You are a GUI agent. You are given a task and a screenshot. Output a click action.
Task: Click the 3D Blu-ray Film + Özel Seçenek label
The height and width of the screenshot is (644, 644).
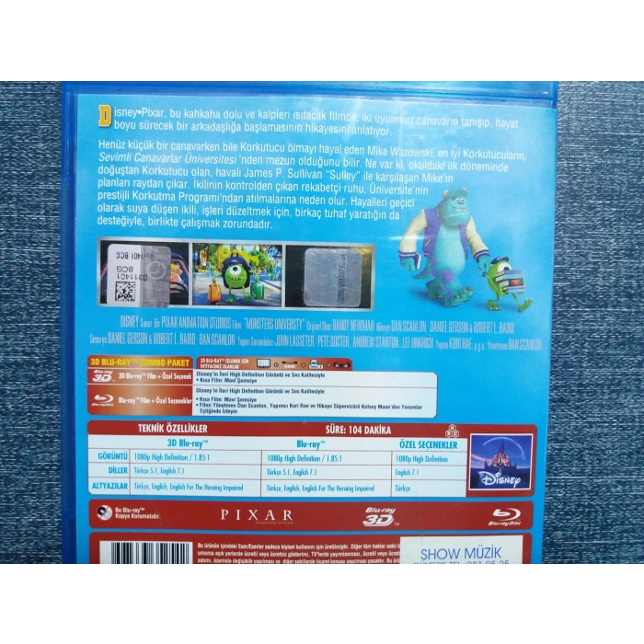155,376
